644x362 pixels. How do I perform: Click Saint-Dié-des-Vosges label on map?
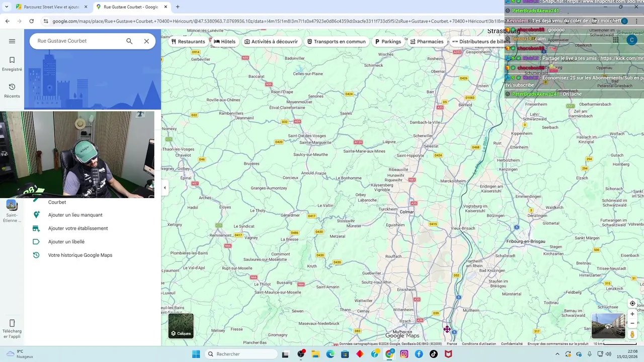(x=307, y=136)
